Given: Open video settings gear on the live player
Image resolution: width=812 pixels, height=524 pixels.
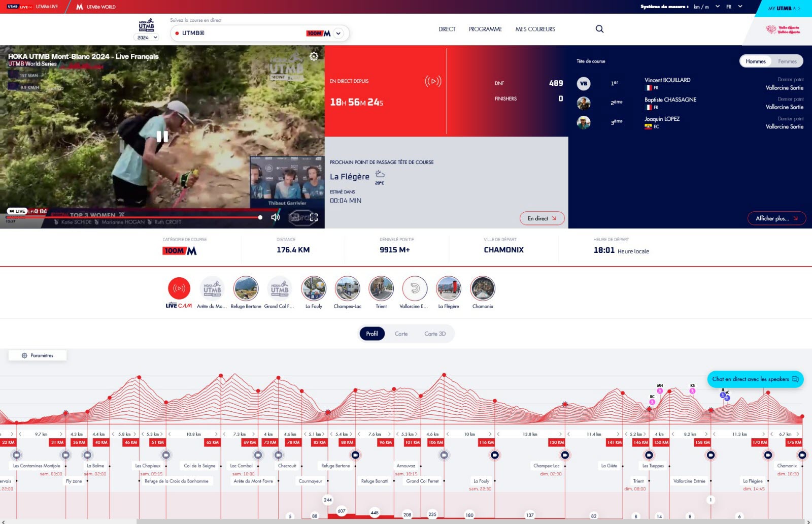Looking at the screenshot, I should [314, 56].
